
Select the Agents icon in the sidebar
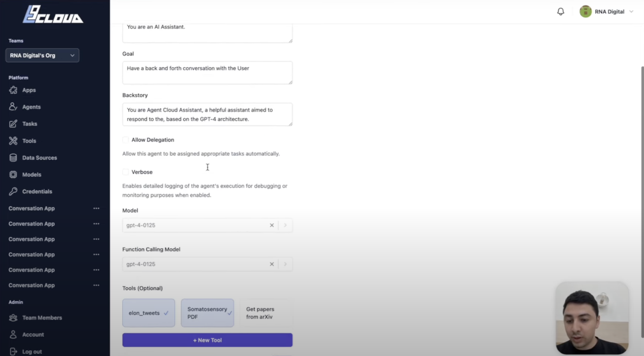coord(13,107)
